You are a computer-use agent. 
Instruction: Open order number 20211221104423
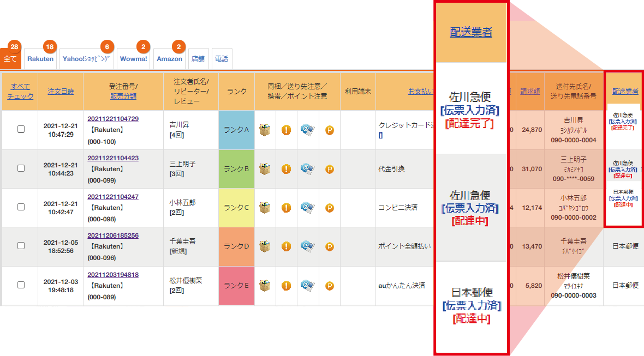pyautogui.click(x=113, y=158)
